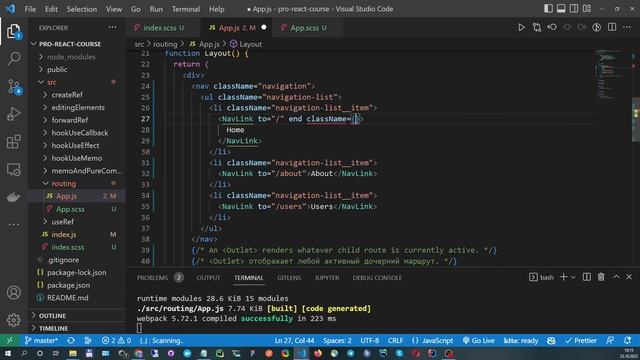Switch to GitLens panel tab

(289, 278)
